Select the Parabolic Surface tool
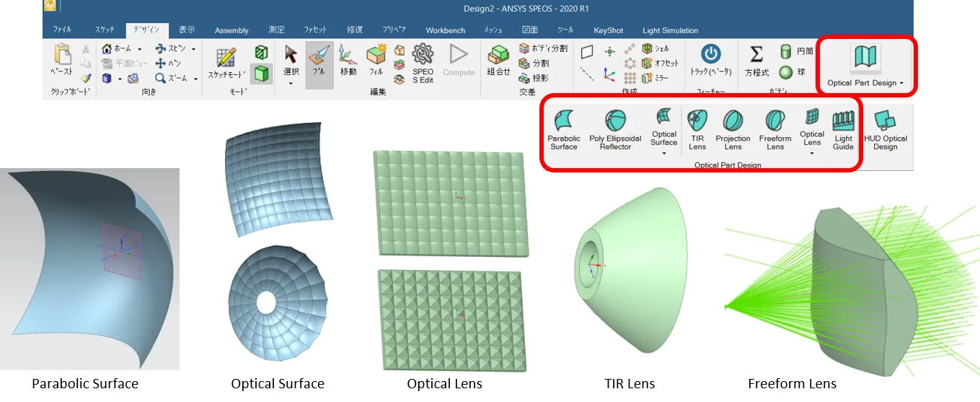980x402 pixels. coord(563,130)
